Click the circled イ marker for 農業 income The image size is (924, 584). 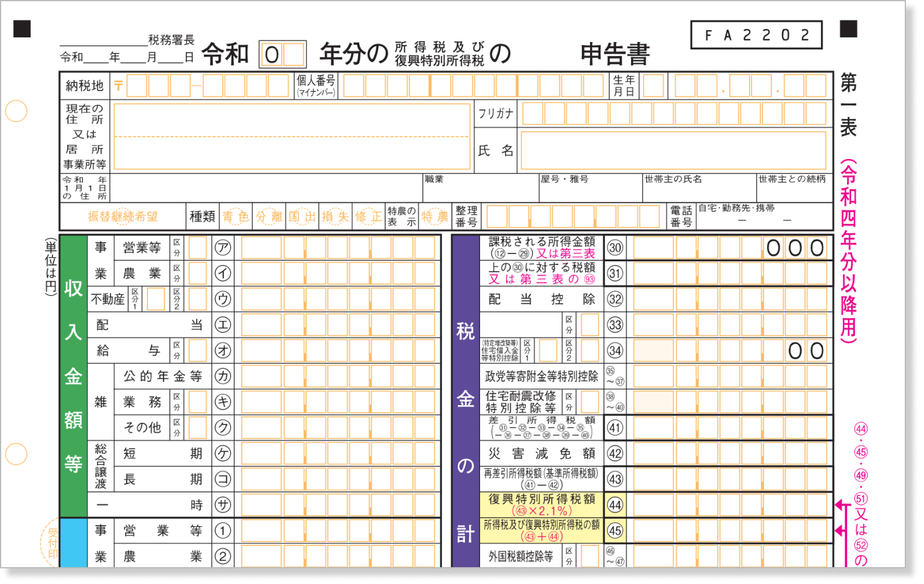[223, 273]
